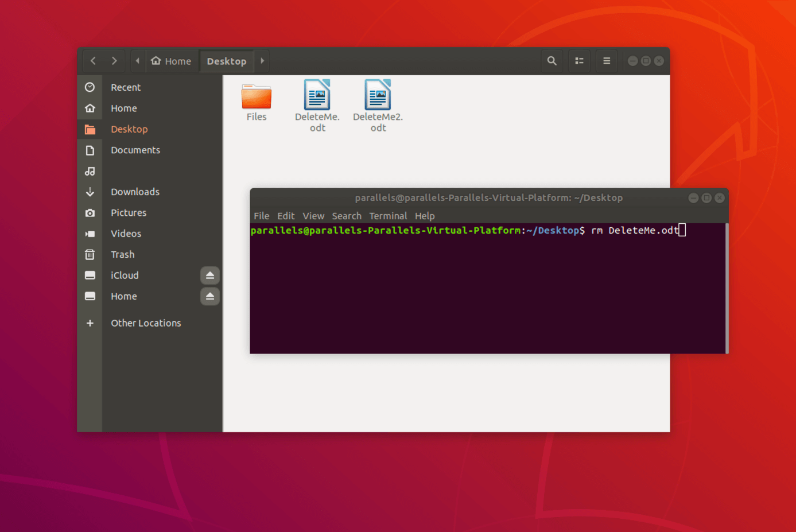This screenshot has height=532, width=796.
Task: Click the terminal window scrollbar
Action: (725, 287)
